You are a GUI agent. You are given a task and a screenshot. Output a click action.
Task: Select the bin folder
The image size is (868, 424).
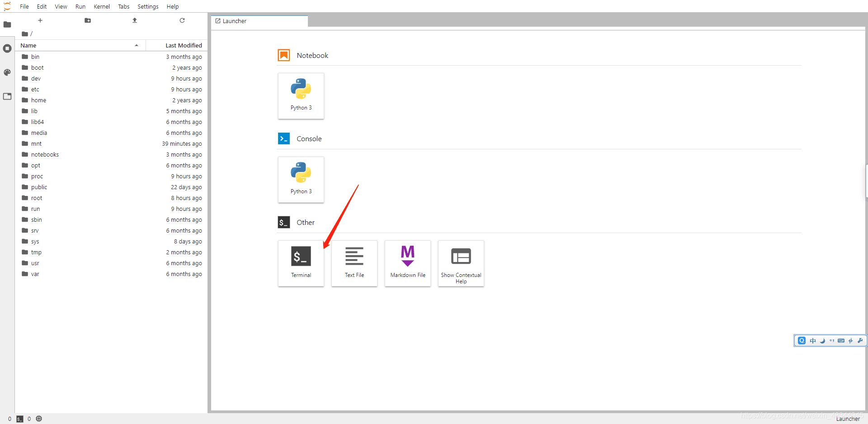111,57
